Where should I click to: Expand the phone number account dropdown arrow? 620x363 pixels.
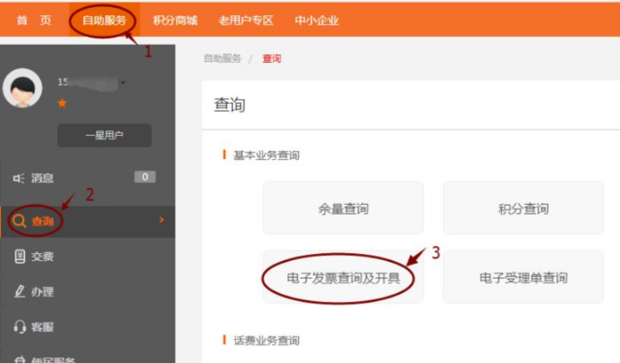[123, 83]
